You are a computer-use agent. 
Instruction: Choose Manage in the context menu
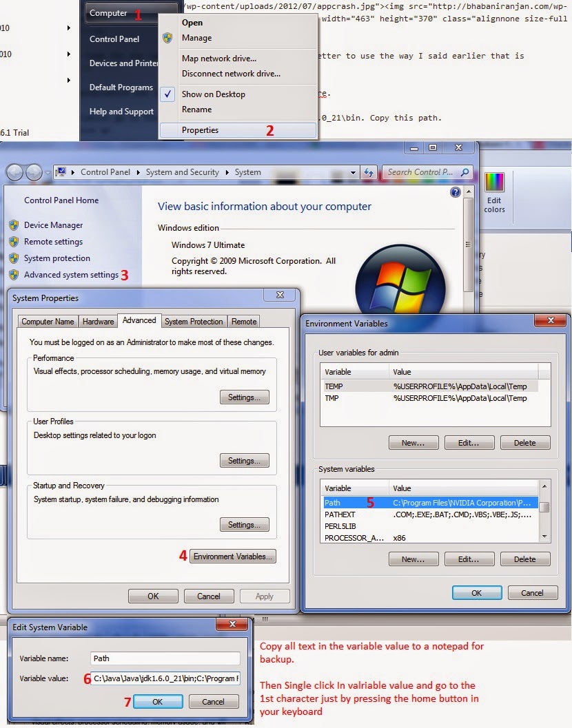point(196,38)
